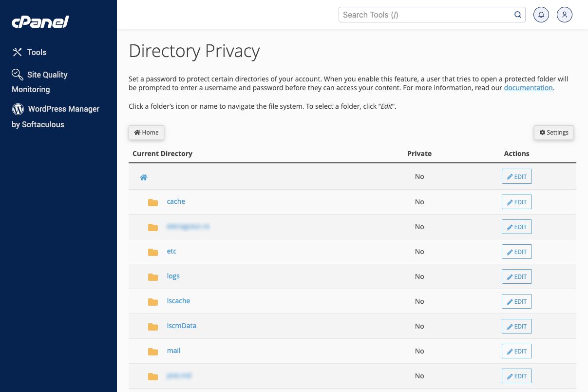Open the user account icon
This screenshot has height=392, width=588.
[x=565, y=15]
